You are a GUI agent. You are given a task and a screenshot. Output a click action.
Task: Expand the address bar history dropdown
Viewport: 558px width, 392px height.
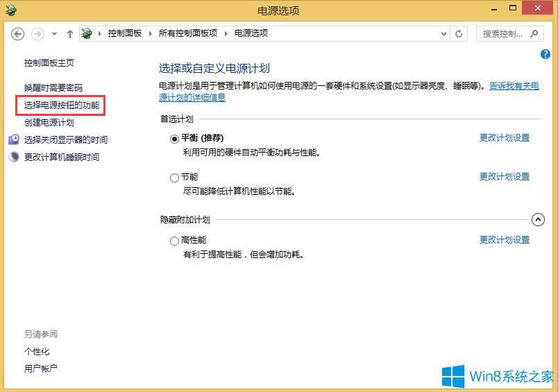click(443, 34)
